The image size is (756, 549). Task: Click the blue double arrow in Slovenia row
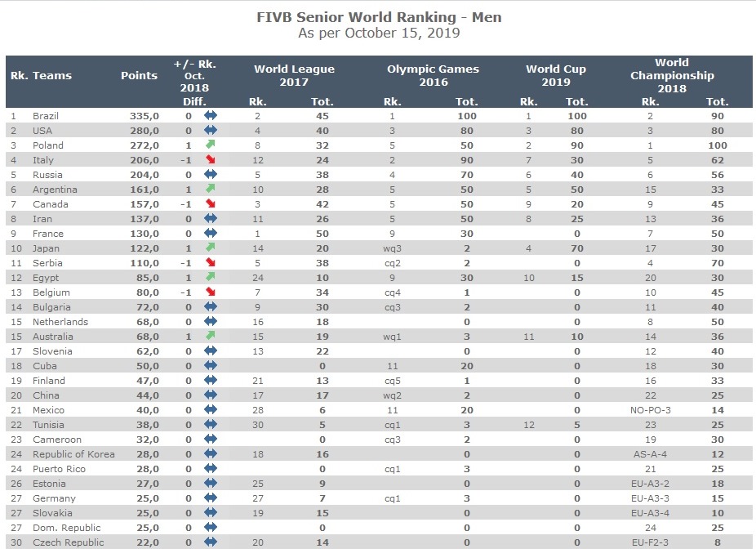point(211,350)
